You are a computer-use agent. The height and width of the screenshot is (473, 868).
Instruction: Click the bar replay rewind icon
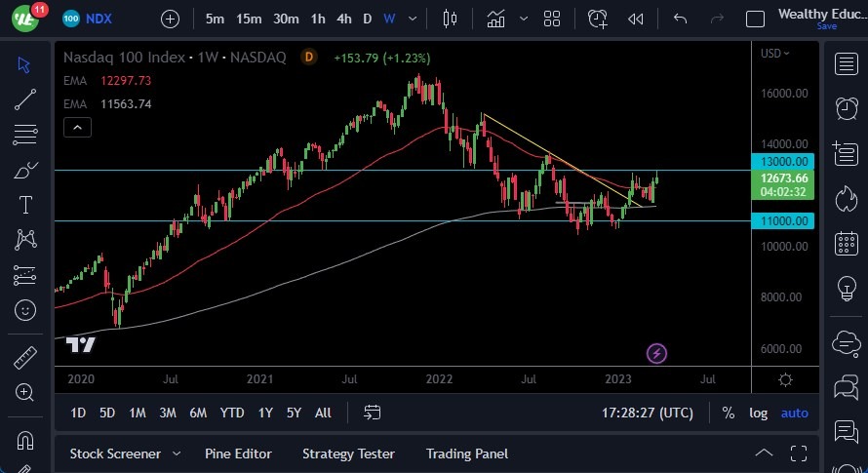(636, 19)
